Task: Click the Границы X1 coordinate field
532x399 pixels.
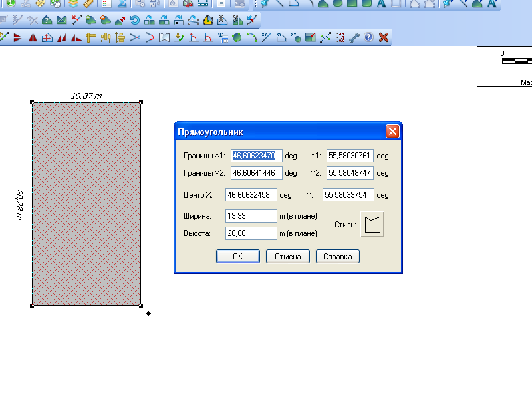Action: click(257, 156)
